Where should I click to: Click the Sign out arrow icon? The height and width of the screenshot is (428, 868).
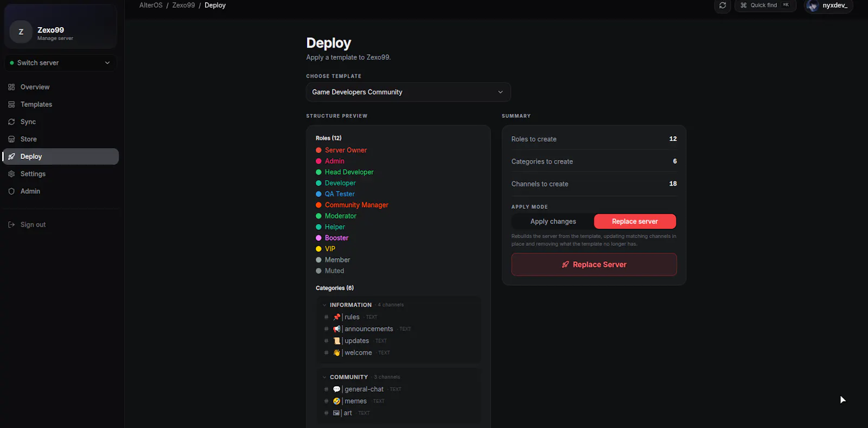click(x=11, y=225)
